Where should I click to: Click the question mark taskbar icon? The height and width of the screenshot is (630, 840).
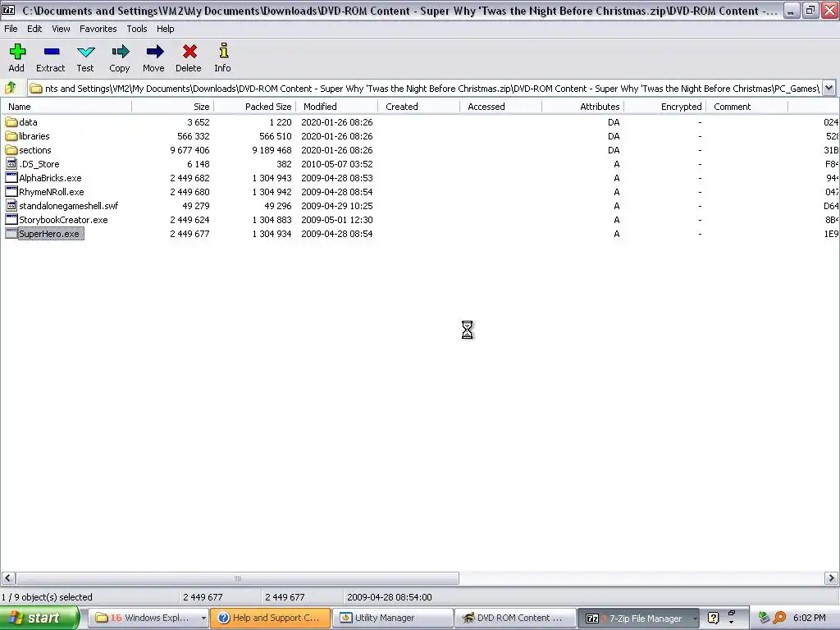[x=713, y=618]
